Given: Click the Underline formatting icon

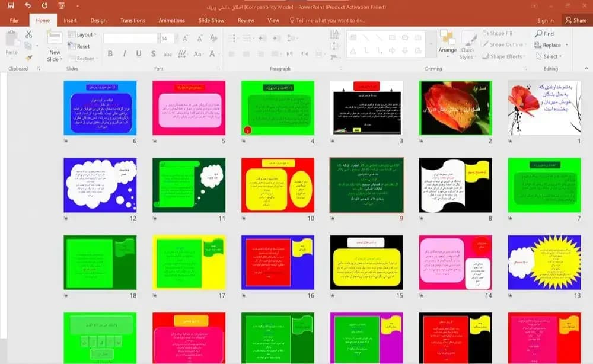Looking at the screenshot, I should pos(139,54).
